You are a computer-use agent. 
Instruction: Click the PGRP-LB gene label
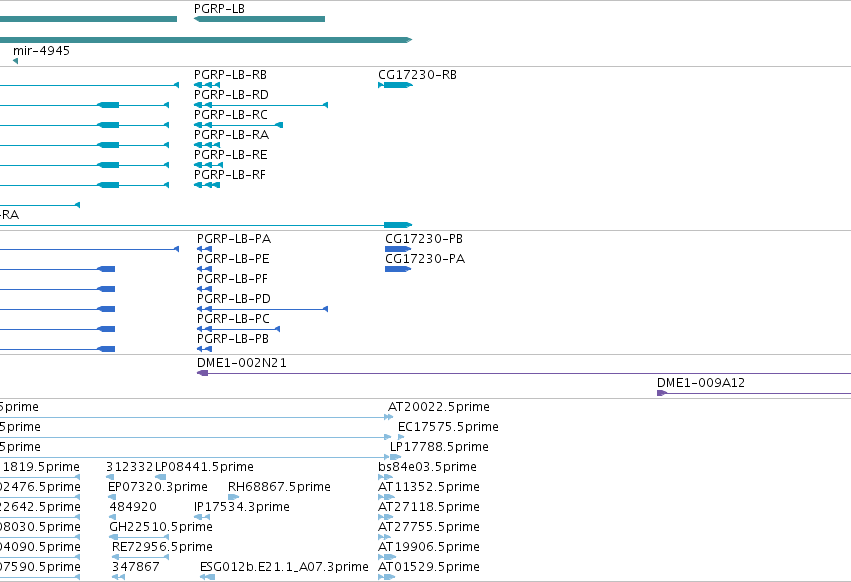[x=219, y=9]
